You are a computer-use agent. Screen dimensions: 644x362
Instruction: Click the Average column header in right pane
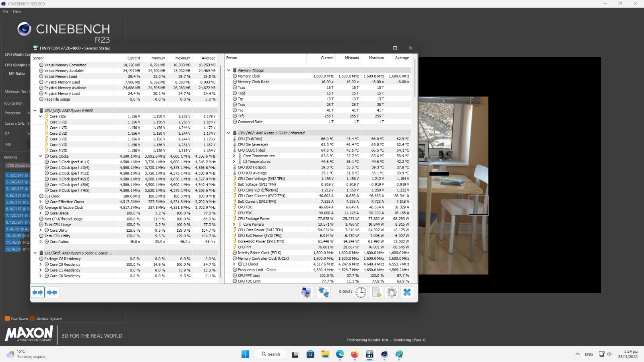(x=402, y=58)
